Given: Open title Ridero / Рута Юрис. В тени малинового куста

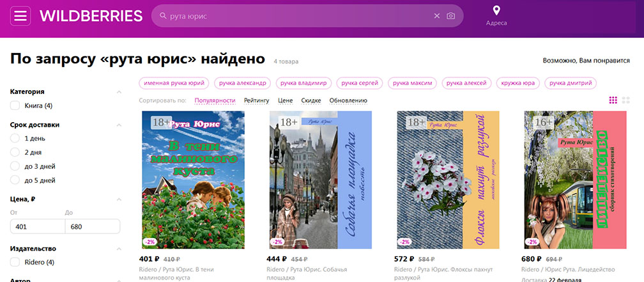Looking at the screenshot, I should 176,274.
